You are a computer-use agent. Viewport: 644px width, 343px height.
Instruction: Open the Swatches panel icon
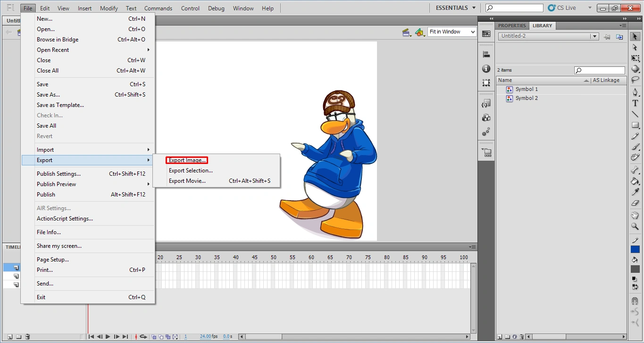486,34
